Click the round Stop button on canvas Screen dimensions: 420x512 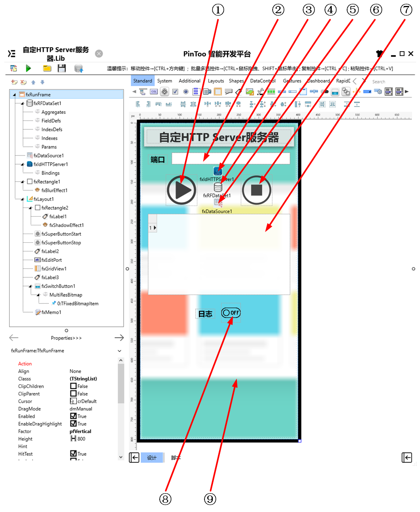coord(257,190)
